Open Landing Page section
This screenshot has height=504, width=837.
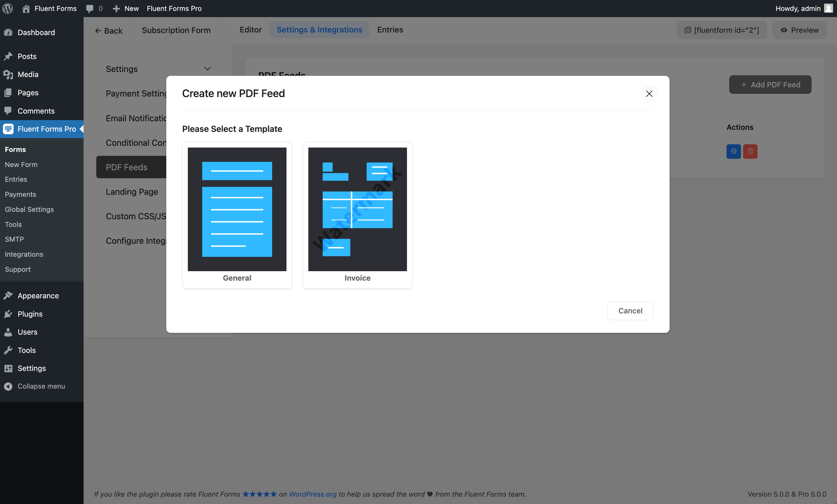point(132,192)
